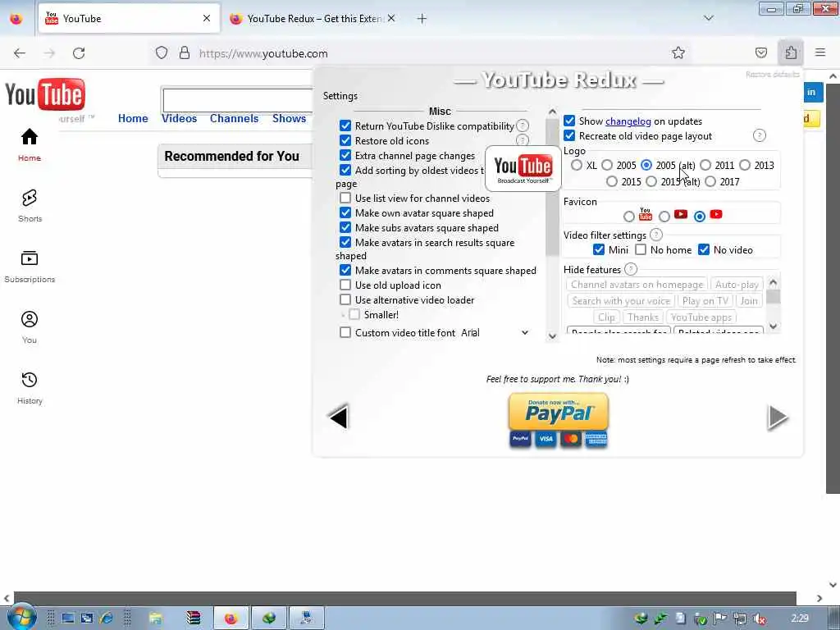Click Misc settings scroll down arrow
The height and width of the screenshot is (630, 840).
click(x=552, y=336)
